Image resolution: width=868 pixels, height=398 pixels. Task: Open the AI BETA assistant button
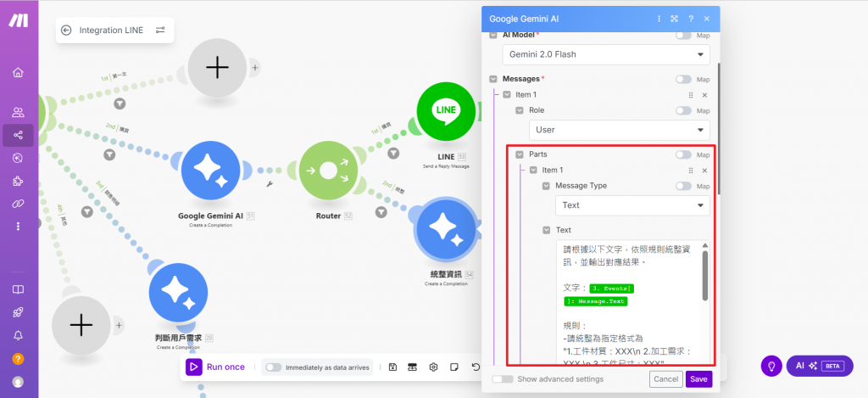(820, 366)
